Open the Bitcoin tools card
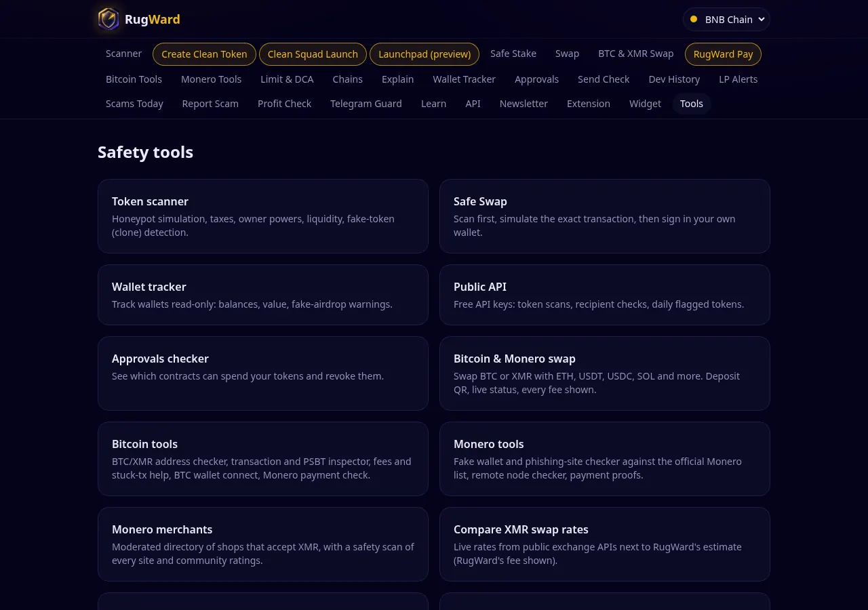868x610 pixels. point(263,459)
